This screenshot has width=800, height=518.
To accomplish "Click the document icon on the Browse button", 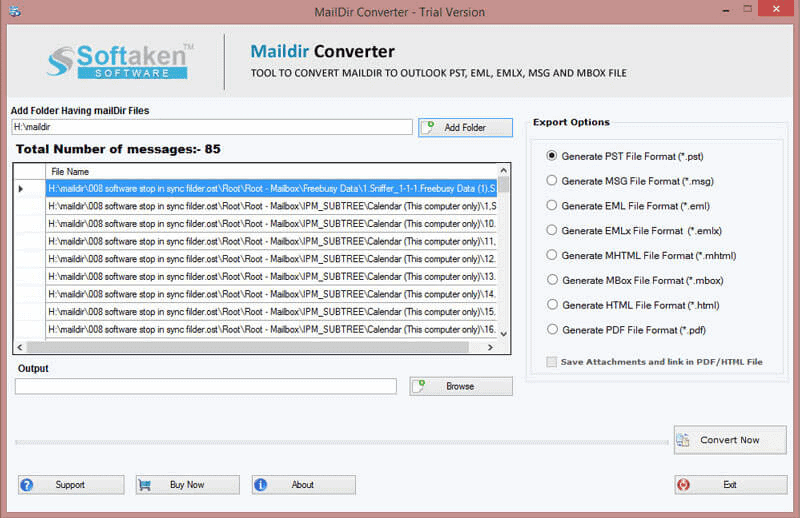I will [419, 386].
